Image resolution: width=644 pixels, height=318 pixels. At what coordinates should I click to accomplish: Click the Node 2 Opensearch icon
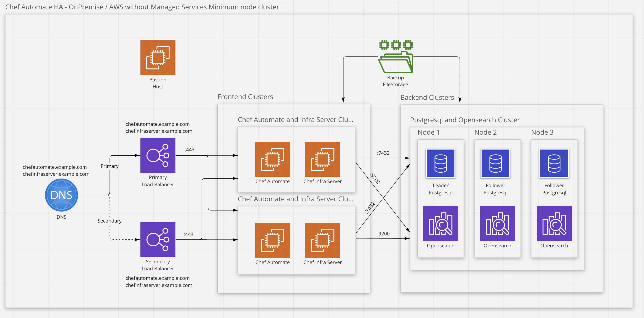pos(497,223)
